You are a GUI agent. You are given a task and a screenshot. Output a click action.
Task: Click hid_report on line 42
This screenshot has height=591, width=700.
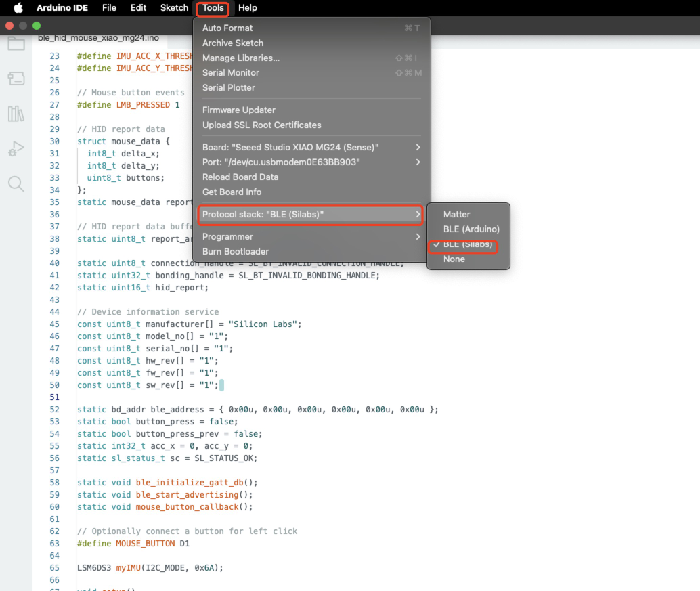(x=179, y=288)
